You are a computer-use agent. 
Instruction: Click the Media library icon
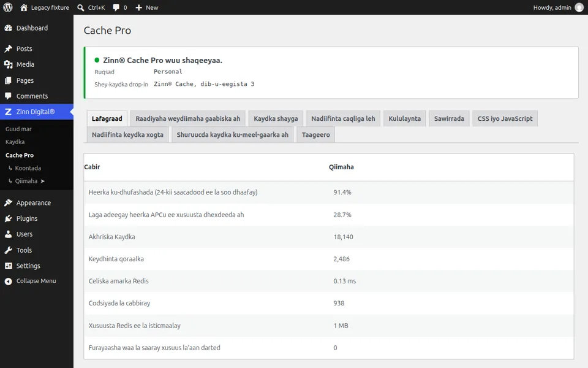8,64
